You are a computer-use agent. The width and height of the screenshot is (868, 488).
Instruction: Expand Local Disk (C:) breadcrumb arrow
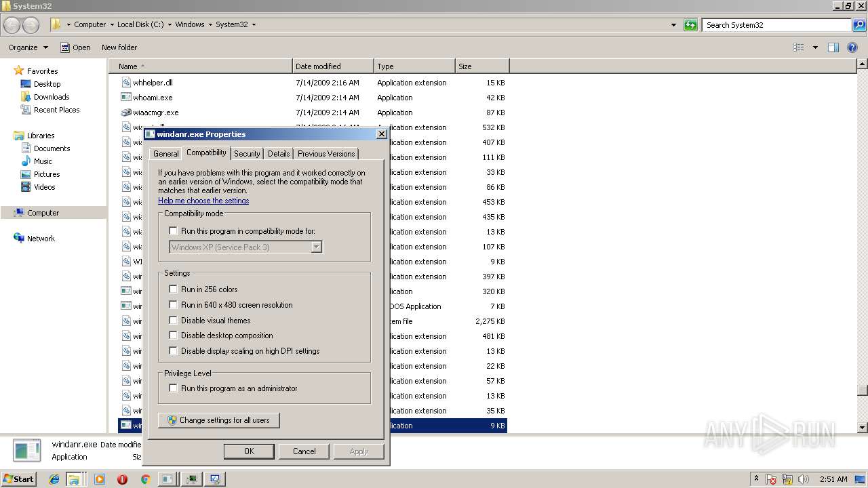point(170,24)
